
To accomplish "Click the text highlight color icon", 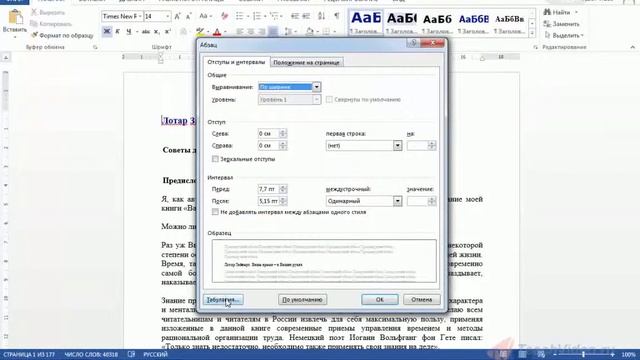I will (200, 31).
